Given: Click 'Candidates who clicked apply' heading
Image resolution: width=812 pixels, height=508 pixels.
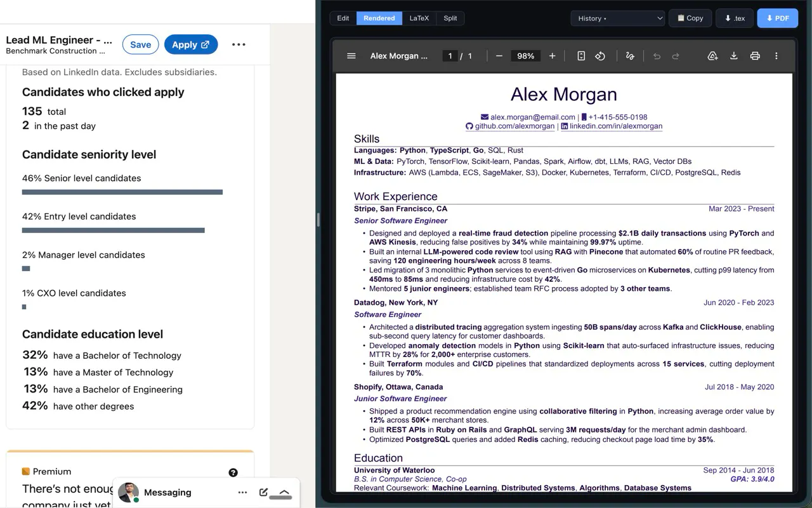Looking at the screenshot, I should tap(103, 92).
